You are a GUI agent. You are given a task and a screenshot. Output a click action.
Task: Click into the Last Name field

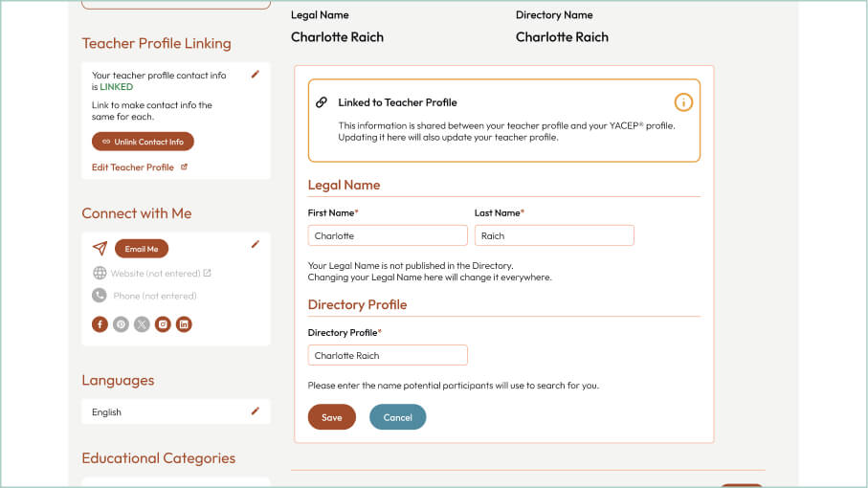point(554,235)
